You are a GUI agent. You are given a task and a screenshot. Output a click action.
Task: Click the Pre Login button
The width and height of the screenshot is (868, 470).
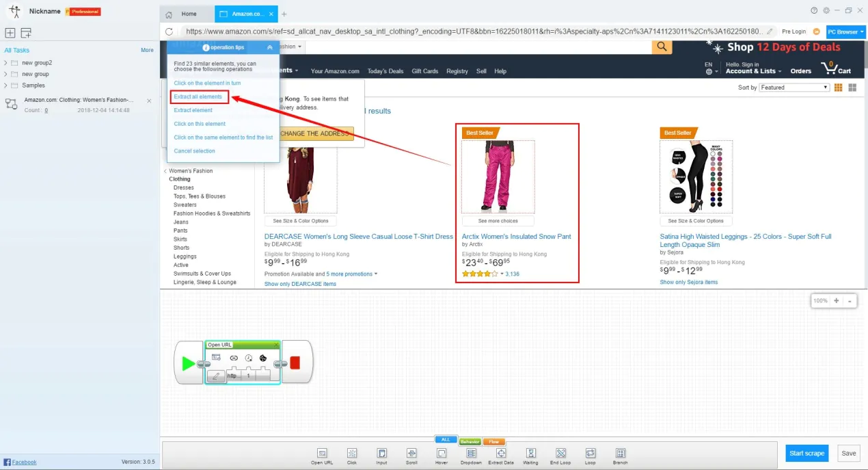(794, 31)
